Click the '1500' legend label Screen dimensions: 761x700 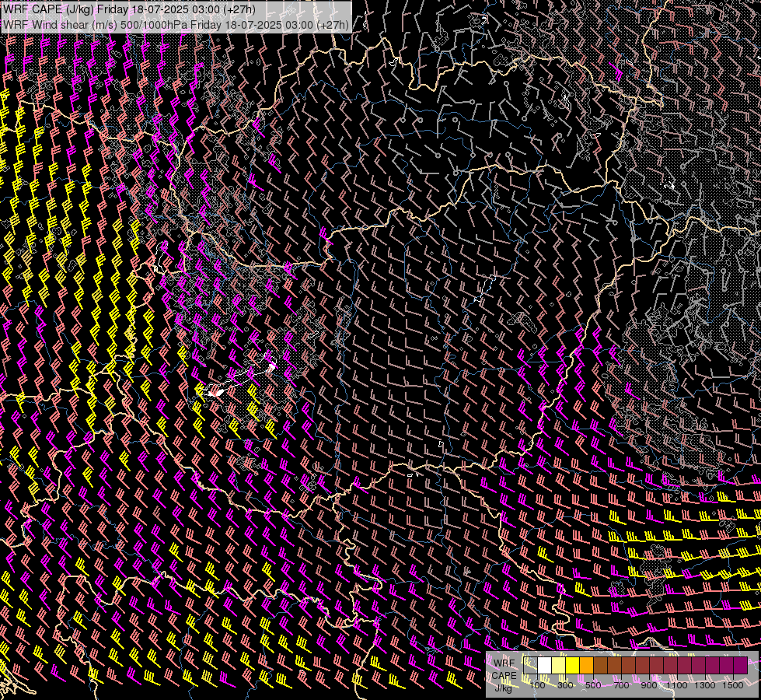tap(733, 685)
